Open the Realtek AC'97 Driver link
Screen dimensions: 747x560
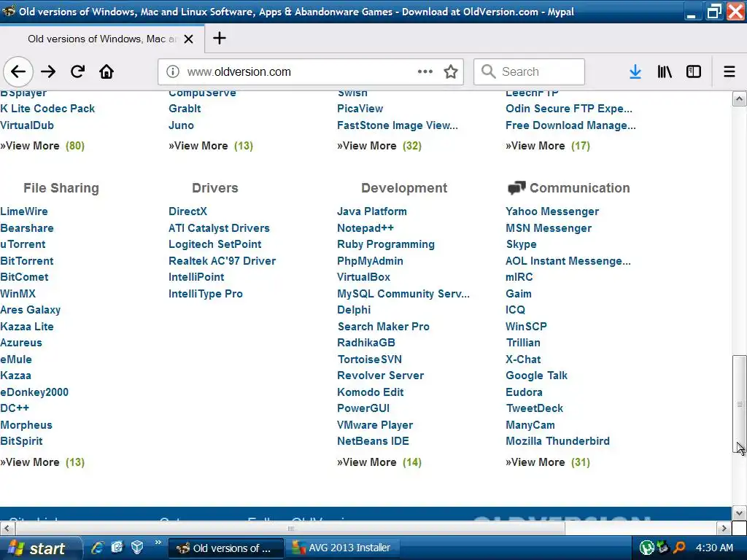(x=222, y=261)
